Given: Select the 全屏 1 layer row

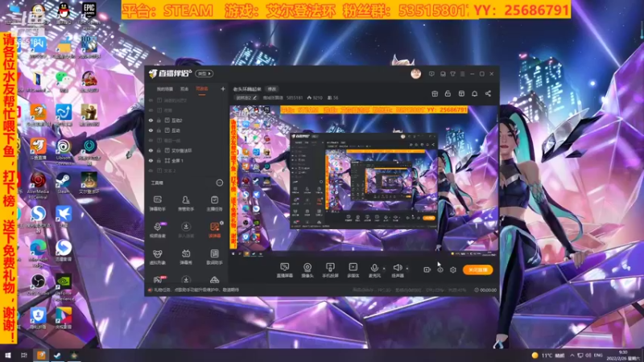Looking at the screenshot, I should click(x=187, y=160).
